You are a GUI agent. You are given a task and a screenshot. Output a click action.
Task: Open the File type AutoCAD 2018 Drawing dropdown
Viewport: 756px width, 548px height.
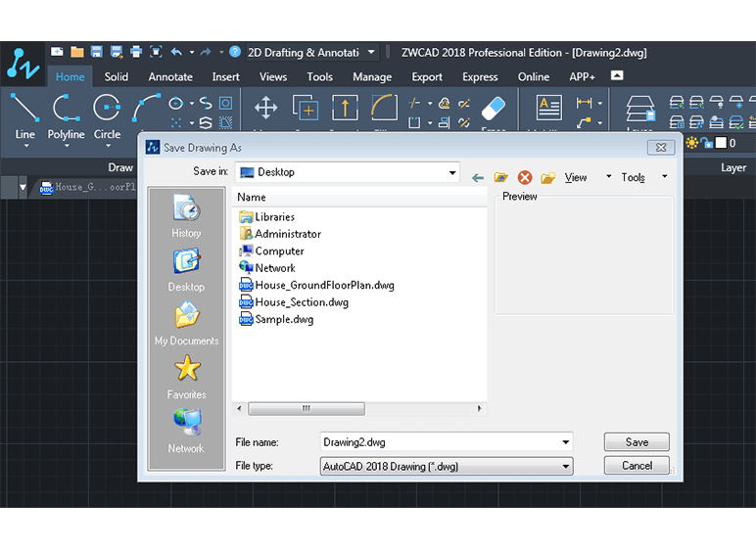tap(446, 466)
